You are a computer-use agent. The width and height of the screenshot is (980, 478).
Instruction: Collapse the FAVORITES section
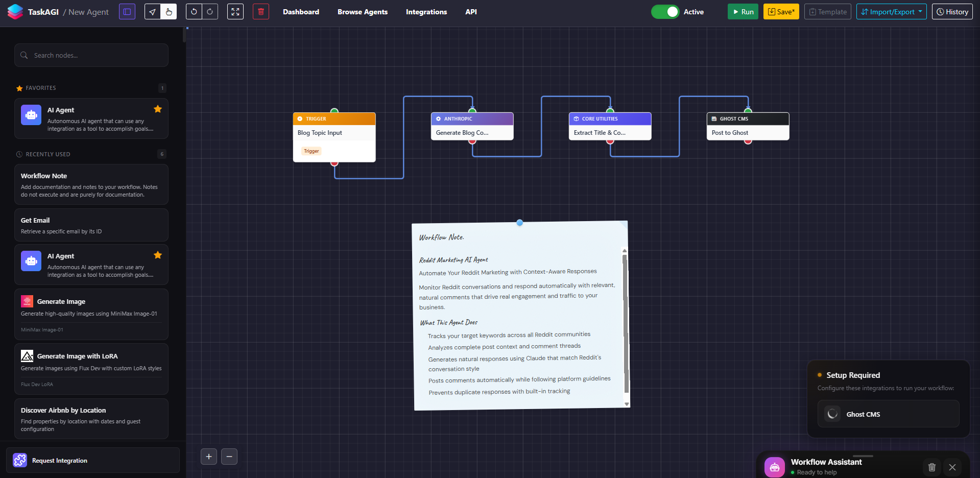tap(41, 88)
